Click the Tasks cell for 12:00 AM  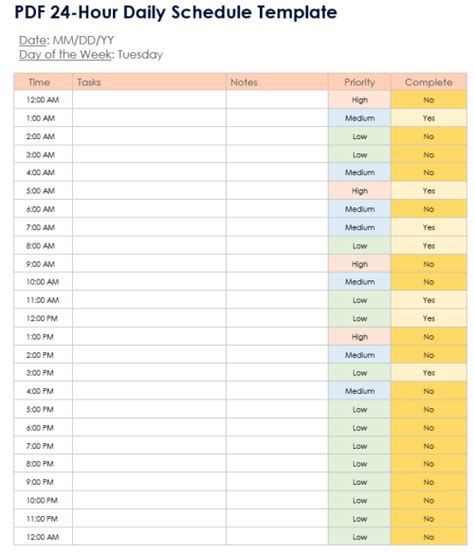pos(149,100)
